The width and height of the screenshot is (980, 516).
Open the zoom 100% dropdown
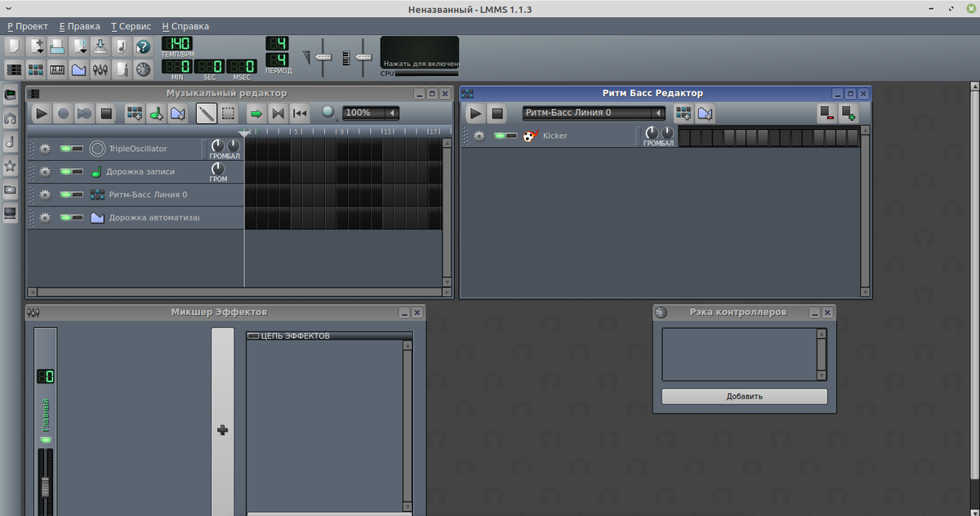pos(371,113)
